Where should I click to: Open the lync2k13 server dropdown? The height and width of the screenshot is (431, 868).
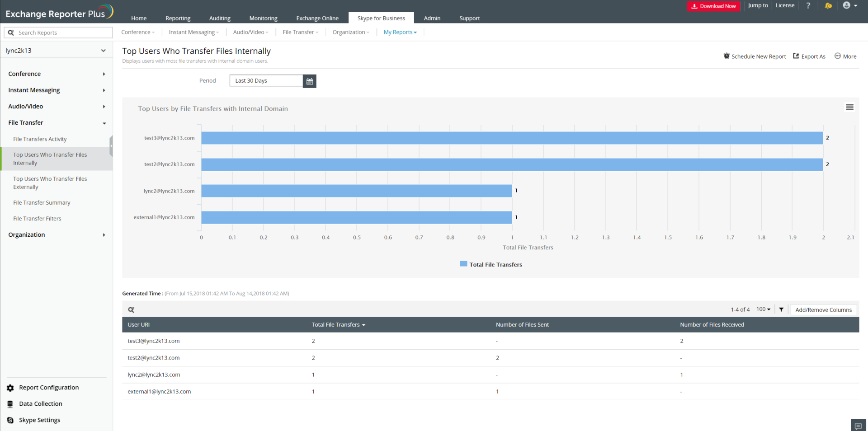(x=56, y=51)
